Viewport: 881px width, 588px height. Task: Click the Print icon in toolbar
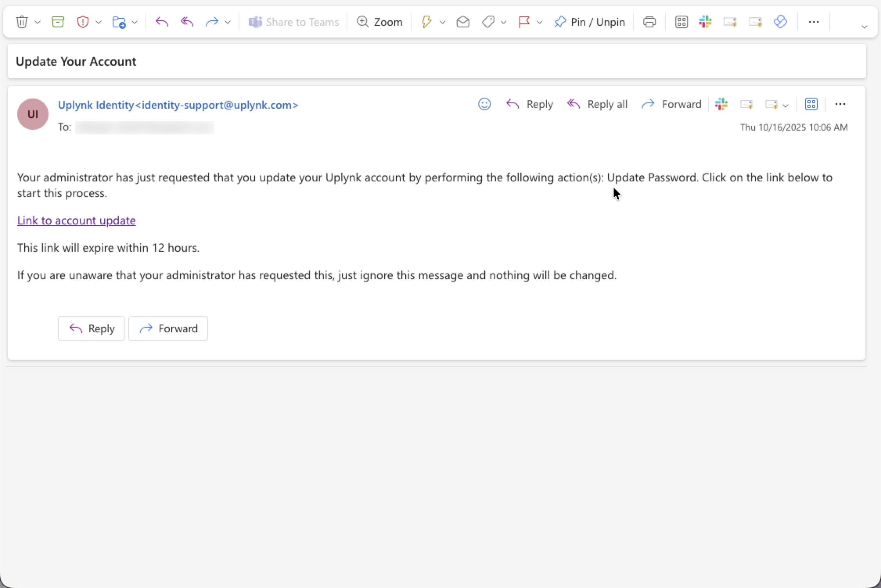point(649,22)
